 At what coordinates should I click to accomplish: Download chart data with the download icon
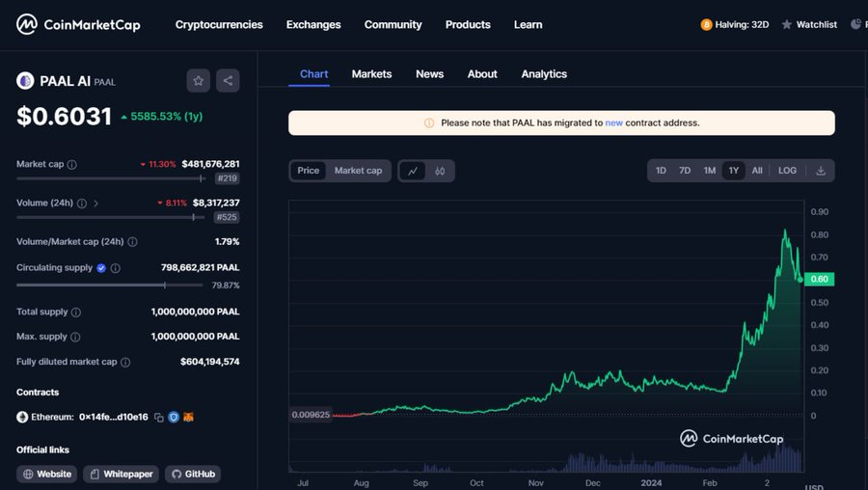click(x=821, y=171)
